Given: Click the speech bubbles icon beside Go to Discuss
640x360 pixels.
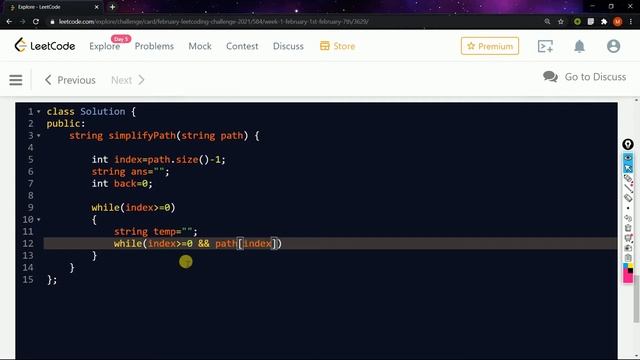Looking at the screenshot, I should pyautogui.click(x=550, y=77).
